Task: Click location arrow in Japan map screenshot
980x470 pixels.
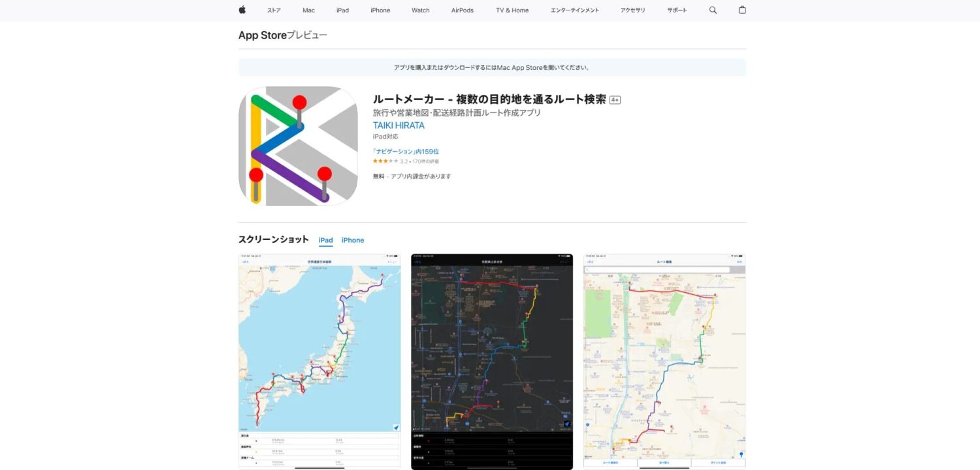Action: [x=395, y=427]
